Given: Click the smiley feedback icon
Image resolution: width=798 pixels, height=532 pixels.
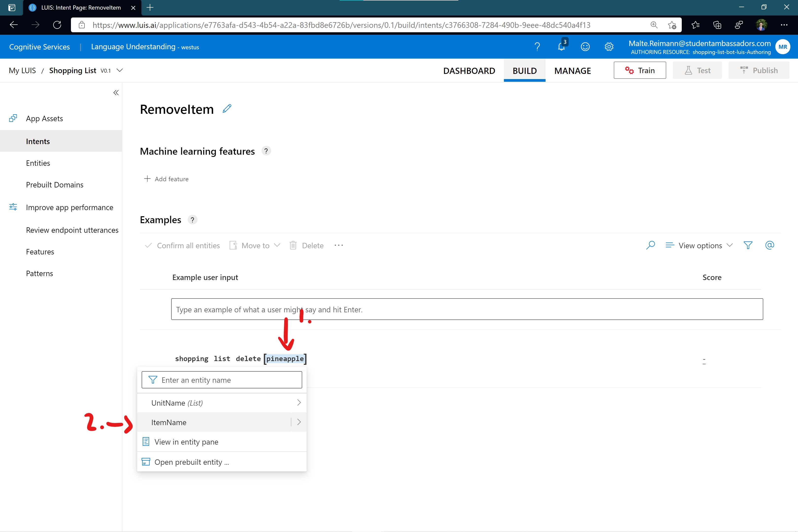Looking at the screenshot, I should (x=585, y=47).
